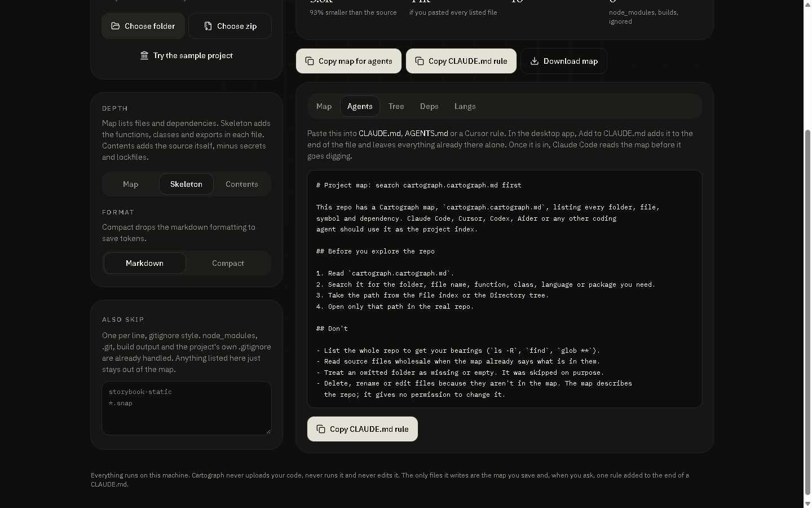Click the highlighted AGENTS.md text in description
Screen dimensions: 812x508
tap(426, 133)
